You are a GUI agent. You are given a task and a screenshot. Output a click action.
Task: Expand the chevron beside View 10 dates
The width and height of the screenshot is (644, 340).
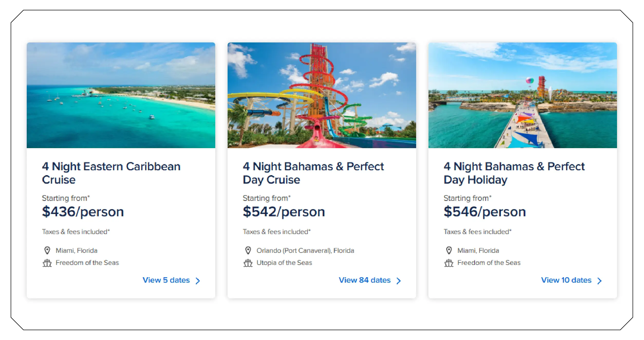pyautogui.click(x=600, y=281)
